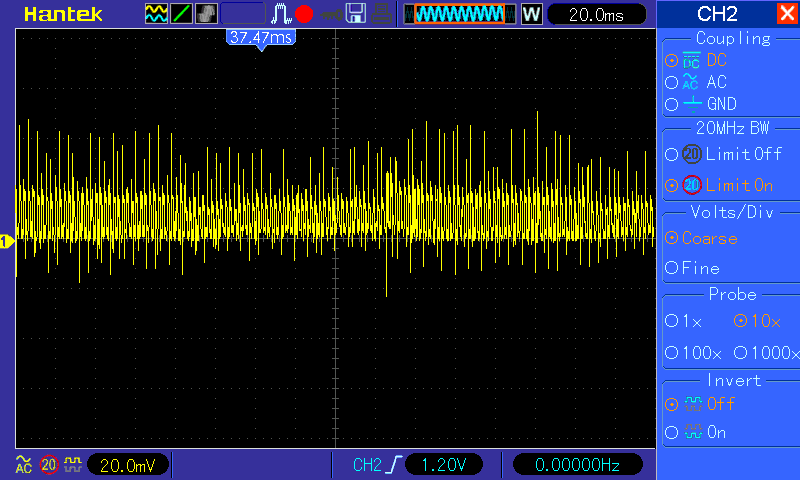Screen dimensions: 800x480
Task: Click the 20.0mV volts per division readout
Action: point(128,465)
